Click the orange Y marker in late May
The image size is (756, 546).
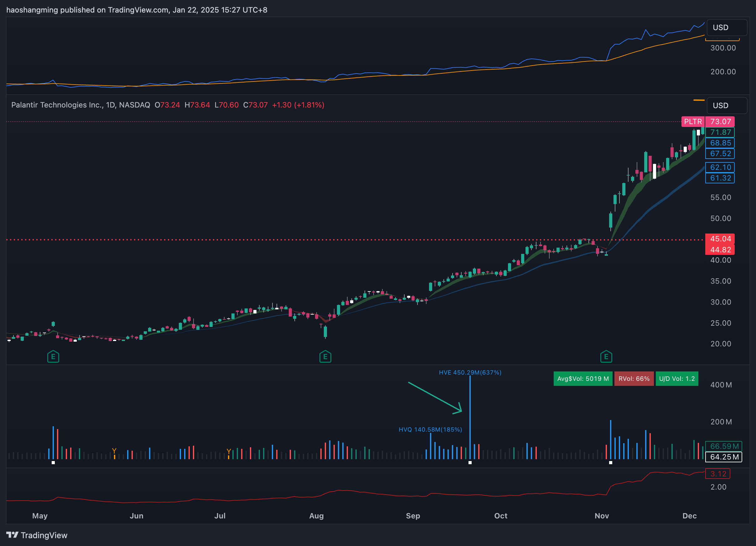[x=114, y=451]
